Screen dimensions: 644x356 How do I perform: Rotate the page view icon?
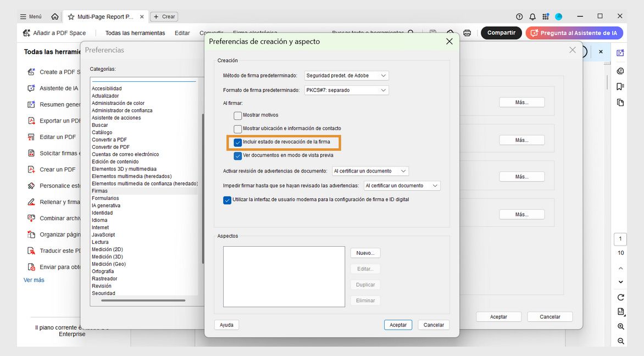(x=620, y=297)
